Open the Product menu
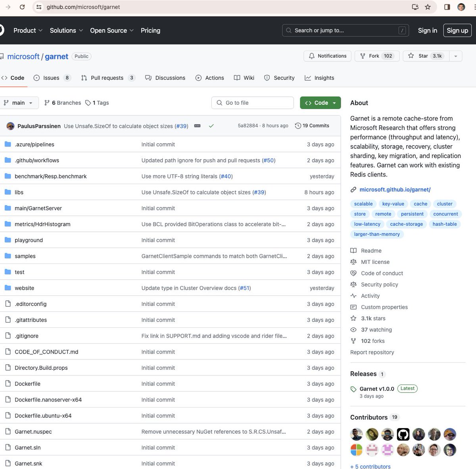 28,31
